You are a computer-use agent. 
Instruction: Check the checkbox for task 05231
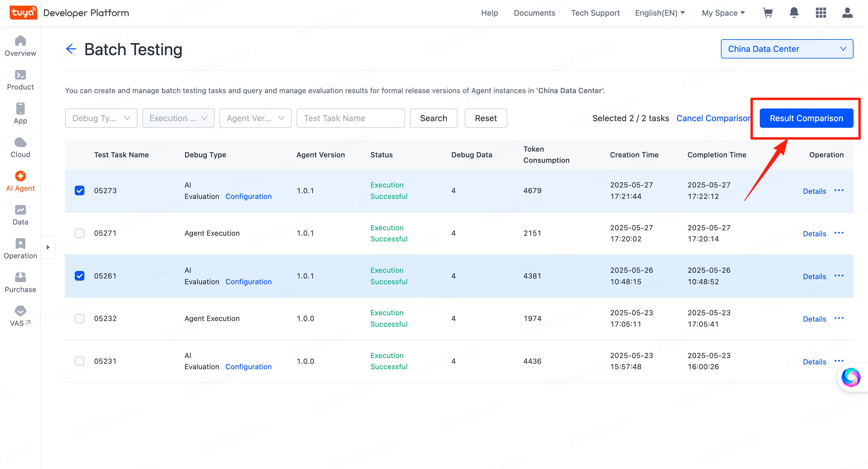(x=80, y=361)
